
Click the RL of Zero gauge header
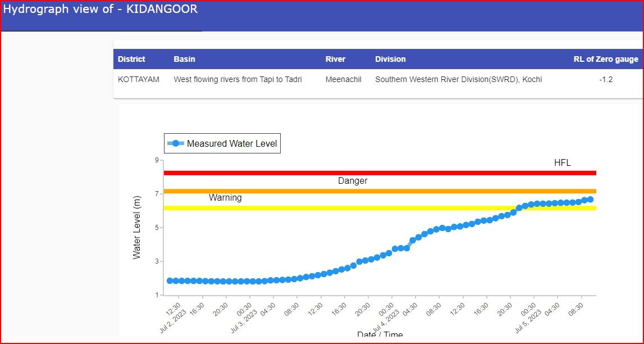click(x=605, y=59)
